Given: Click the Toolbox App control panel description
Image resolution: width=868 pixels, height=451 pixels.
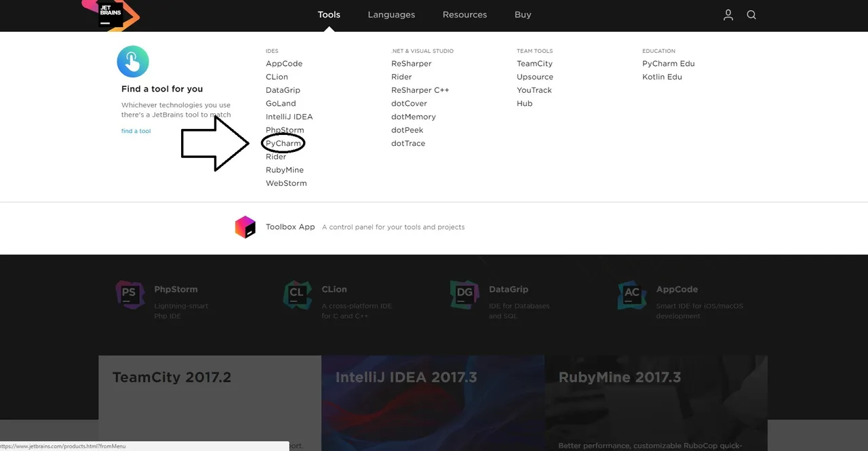Looking at the screenshot, I should pyautogui.click(x=393, y=227).
